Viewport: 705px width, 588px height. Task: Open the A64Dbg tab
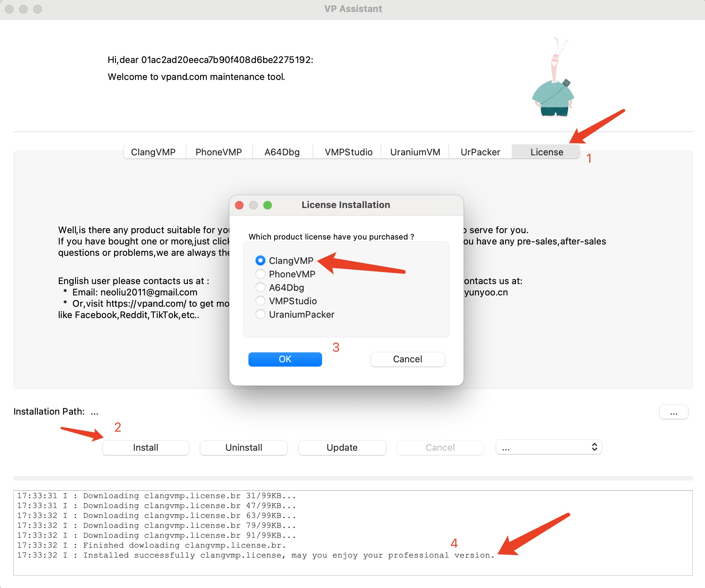282,152
